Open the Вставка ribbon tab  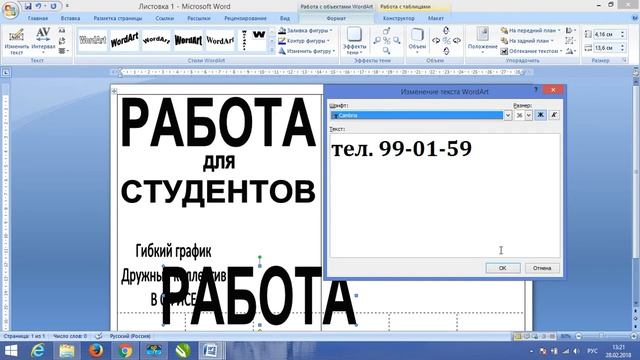click(70, 18)
